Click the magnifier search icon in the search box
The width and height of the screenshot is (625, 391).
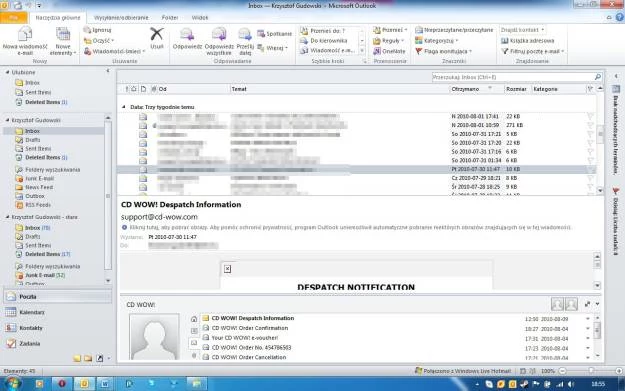coord(597,77)
